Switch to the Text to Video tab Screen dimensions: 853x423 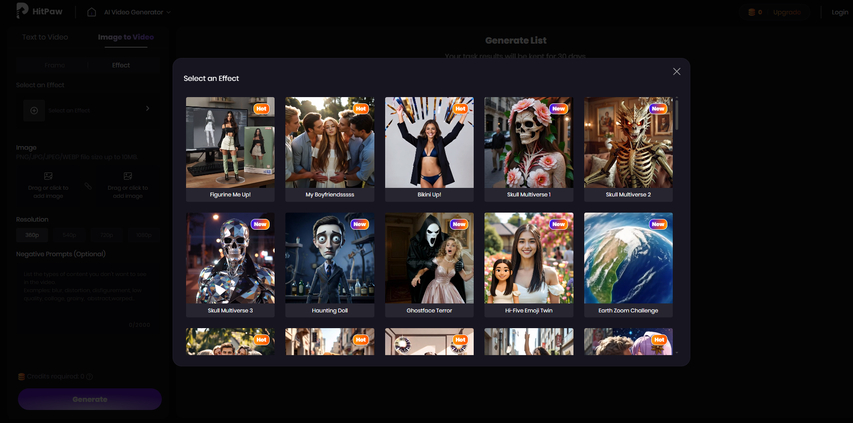[45, 37]
